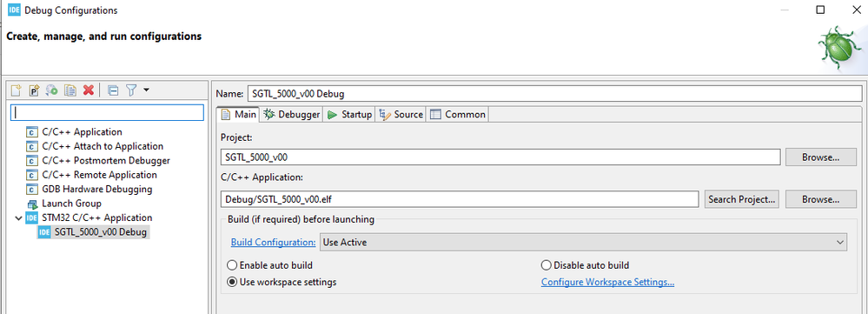Image resolution: width=868 pixels, height=314 pixels.
Task: Click C/C++ Application path field
Action: 460,199
